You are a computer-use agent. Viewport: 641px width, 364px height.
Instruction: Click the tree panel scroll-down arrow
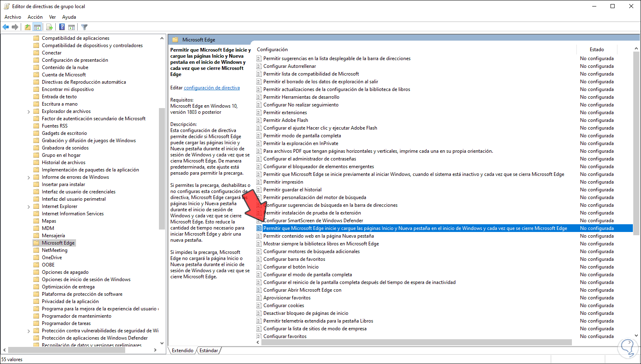point(162,343)
